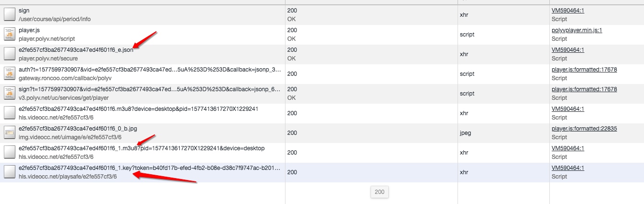Screen dimensions: 644x204
Task: Select the m3u8?device=desktop request name
Action: pos(138,109)
